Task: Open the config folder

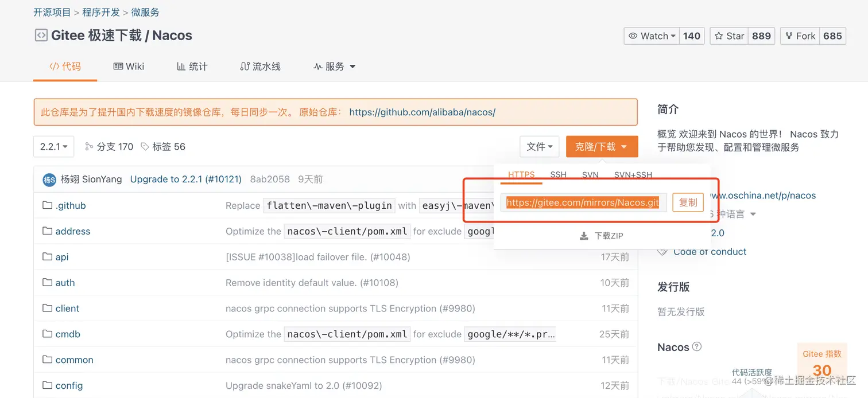Action: 69,386
